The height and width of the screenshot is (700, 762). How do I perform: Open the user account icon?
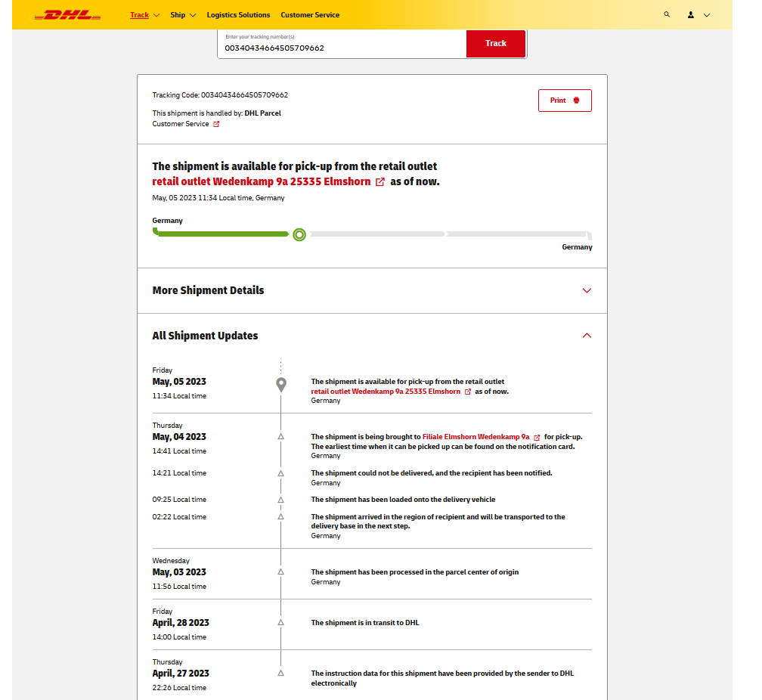[x=691, y=14]
